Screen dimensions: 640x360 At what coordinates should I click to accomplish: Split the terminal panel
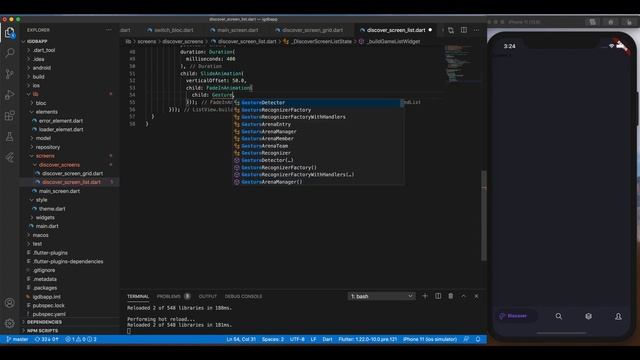(438, 296)
